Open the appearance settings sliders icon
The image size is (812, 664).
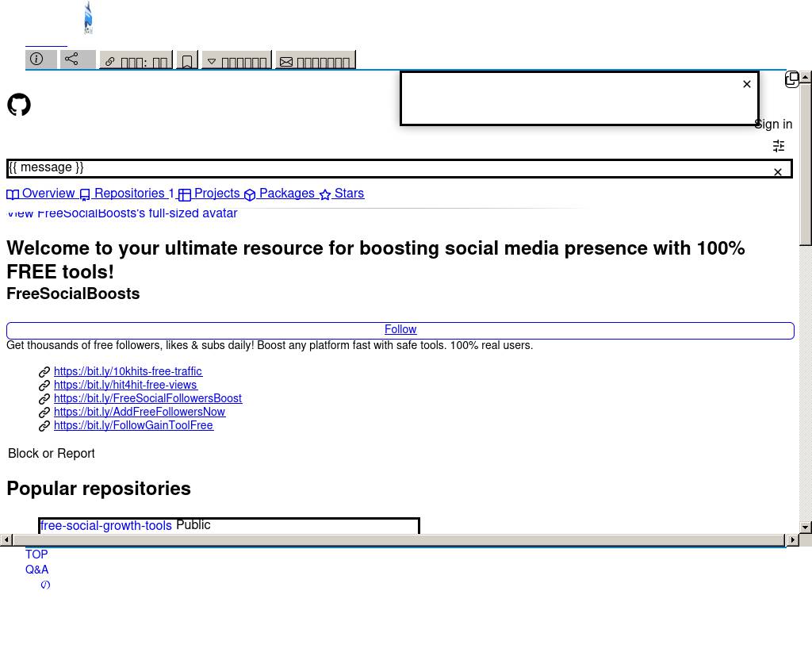779,146
